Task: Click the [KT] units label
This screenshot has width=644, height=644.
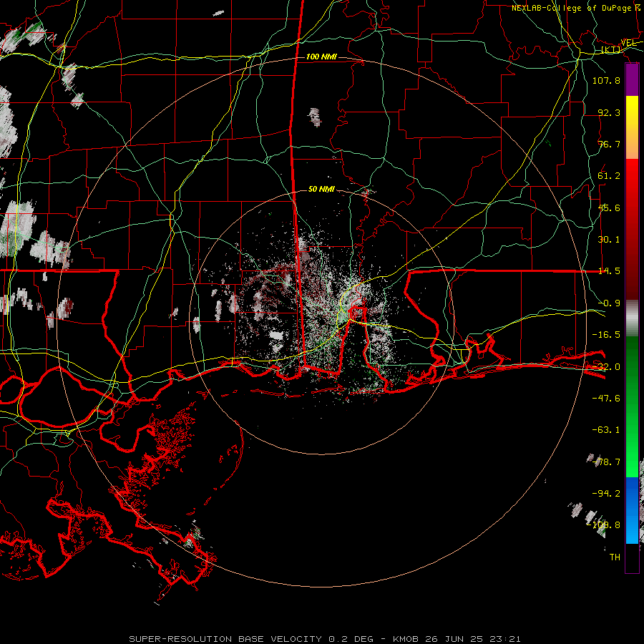Action: click(611, 49)
